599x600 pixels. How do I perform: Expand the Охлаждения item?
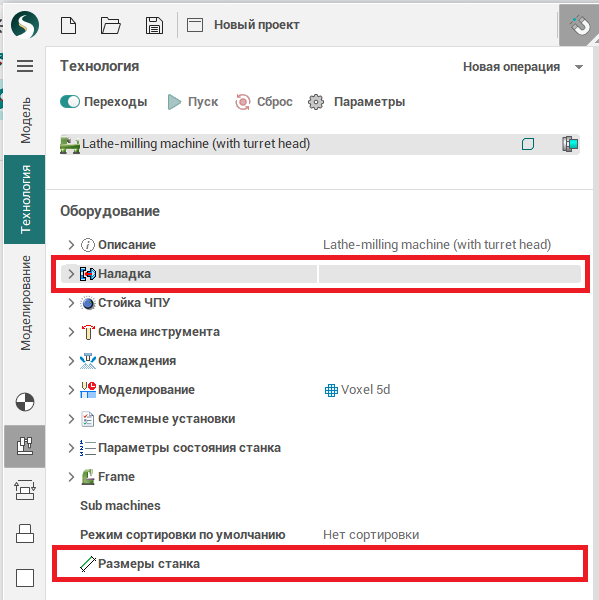tap(71, 361)
